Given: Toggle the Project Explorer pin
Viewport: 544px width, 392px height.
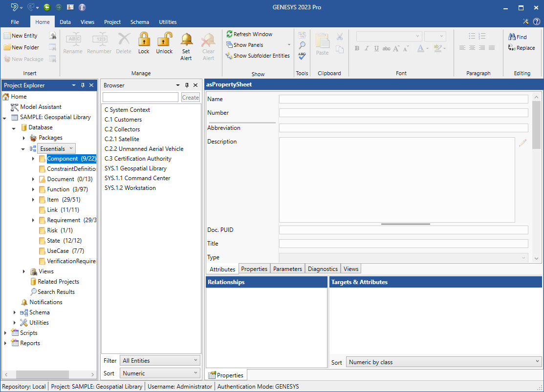Looking at the screenshot, I should click(x=83, y=85).
